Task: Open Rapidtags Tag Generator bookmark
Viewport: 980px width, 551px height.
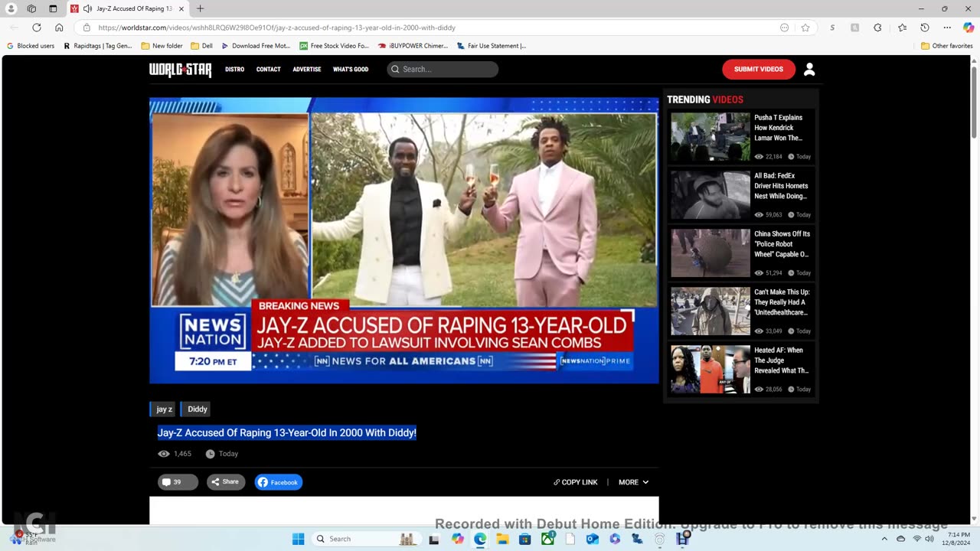Action: point(98,46)
